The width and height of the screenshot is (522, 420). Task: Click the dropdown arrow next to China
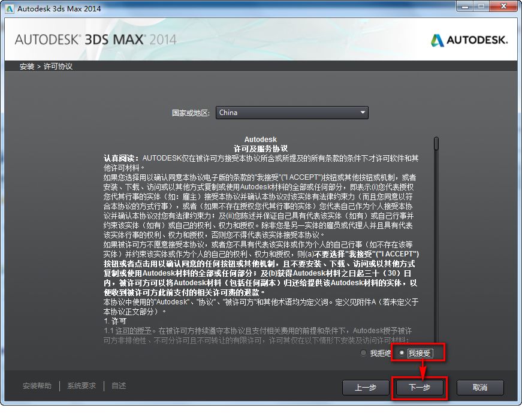[362, 113]
